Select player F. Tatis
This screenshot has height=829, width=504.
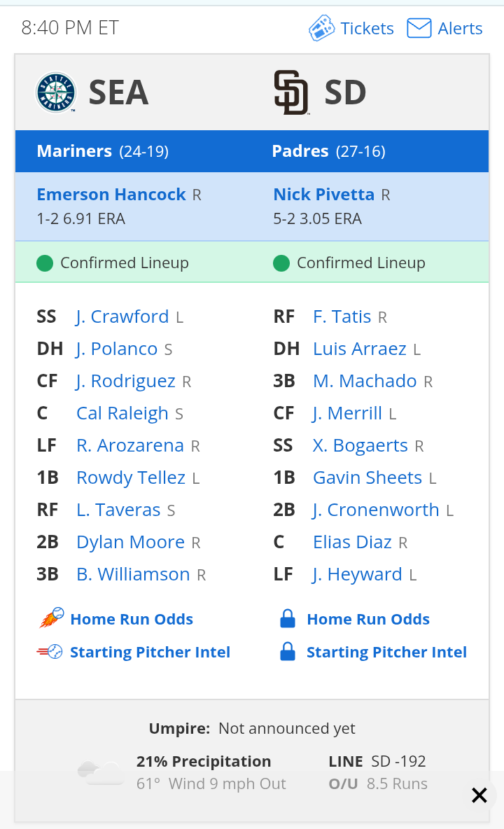[342, 316]
